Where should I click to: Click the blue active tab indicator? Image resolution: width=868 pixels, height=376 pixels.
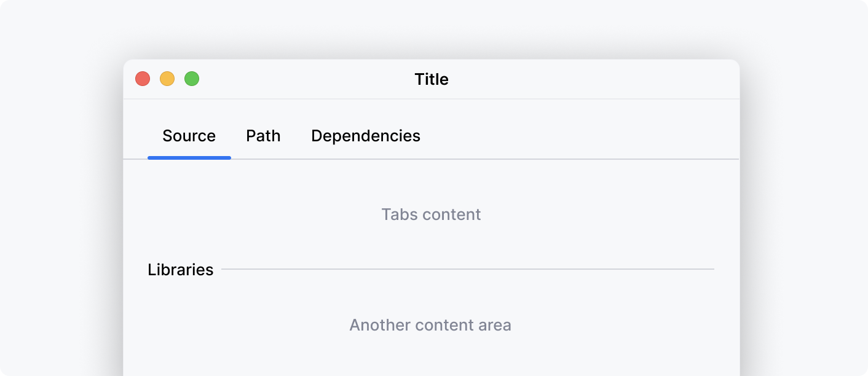(x=189, y=157)
